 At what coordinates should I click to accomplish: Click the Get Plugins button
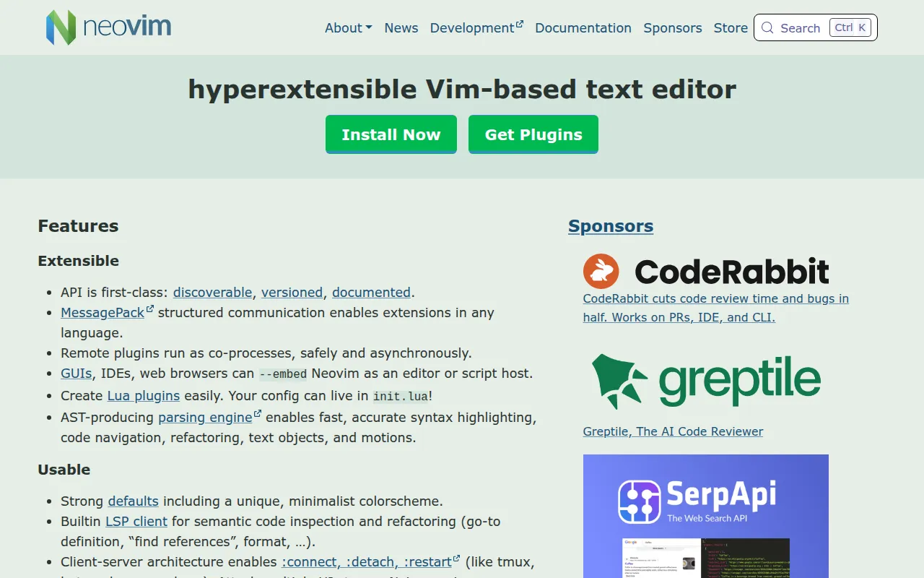click(x=533, y=134)
